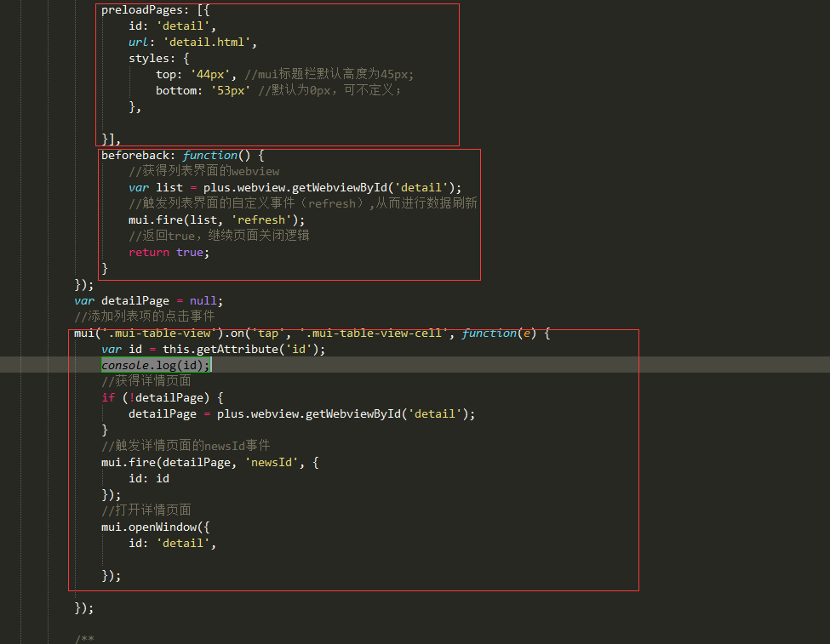Click the 'var detailPage = null;' line
This screenshot has height=644, width=830.
coord(149,301)
